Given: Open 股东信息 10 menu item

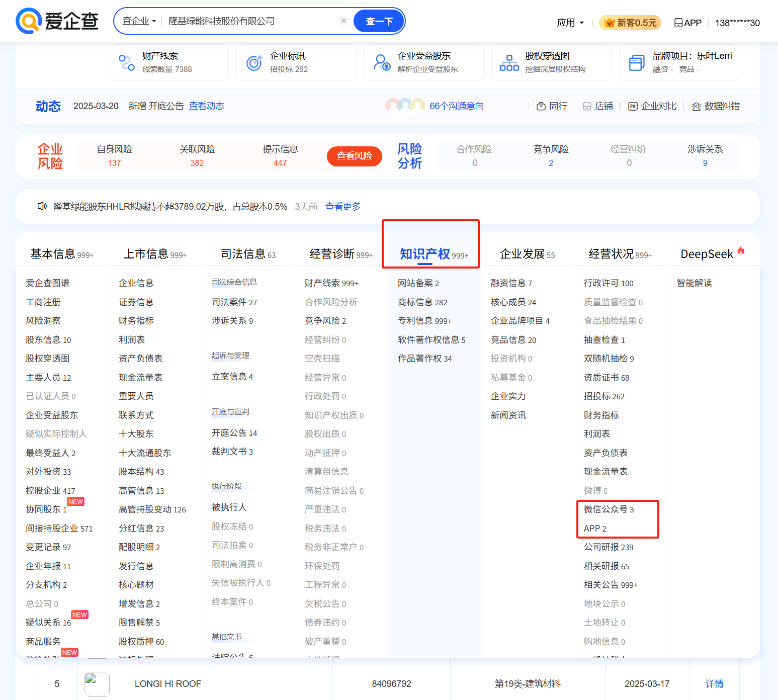Looking at the screenshot, I should point(48,340).
